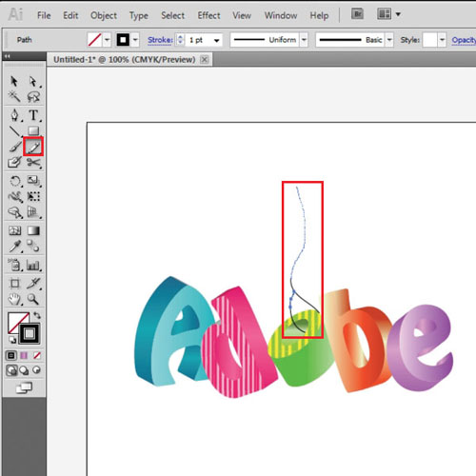Screen dimensions: 476x476
Task: Open the Basic brush definition dropdown
Action: 389,40
